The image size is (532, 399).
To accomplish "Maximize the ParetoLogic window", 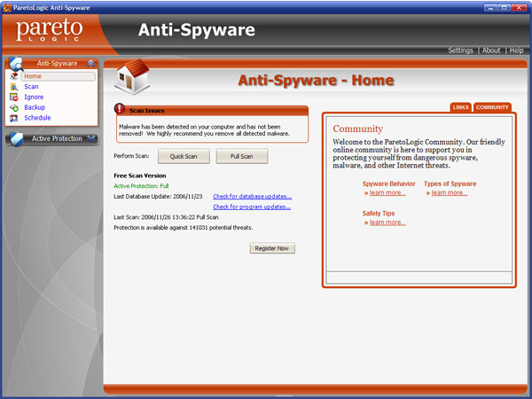I will [505, 7].
